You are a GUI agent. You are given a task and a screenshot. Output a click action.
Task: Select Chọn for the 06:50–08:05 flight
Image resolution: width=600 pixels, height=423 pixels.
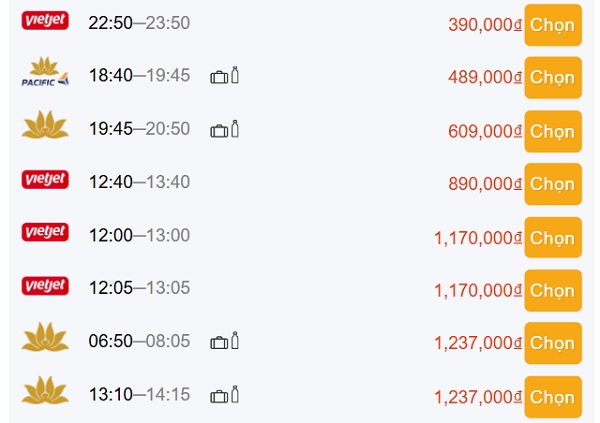coord(553,343)
